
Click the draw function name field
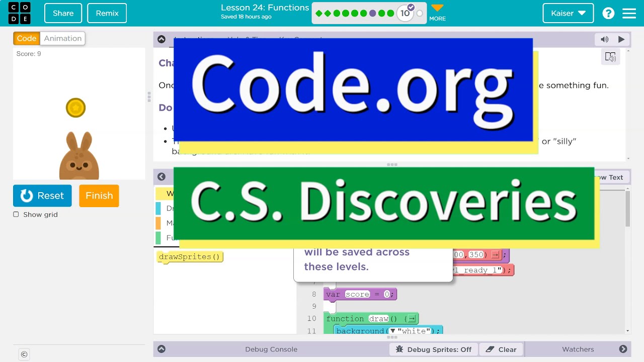click(x=379, y=319)
